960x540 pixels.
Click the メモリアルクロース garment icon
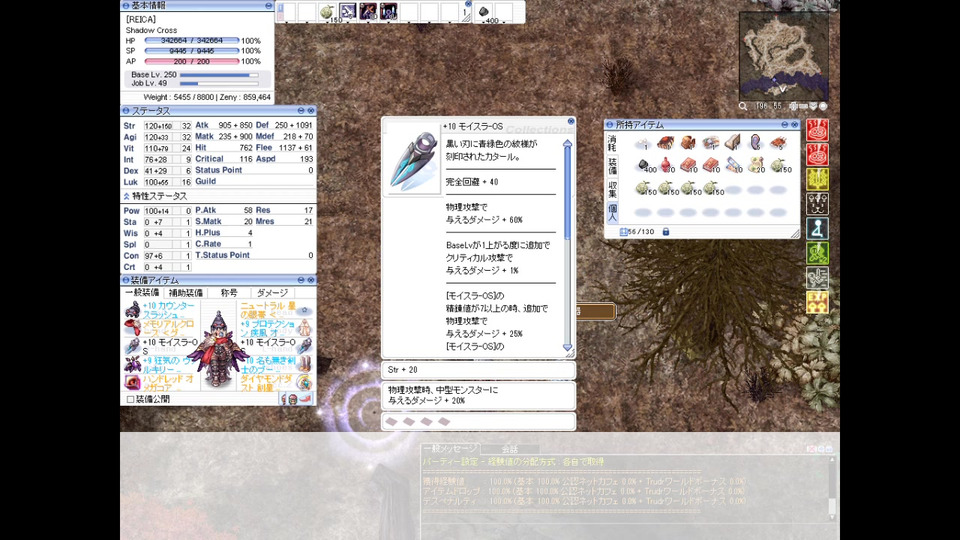coord(132,328)
